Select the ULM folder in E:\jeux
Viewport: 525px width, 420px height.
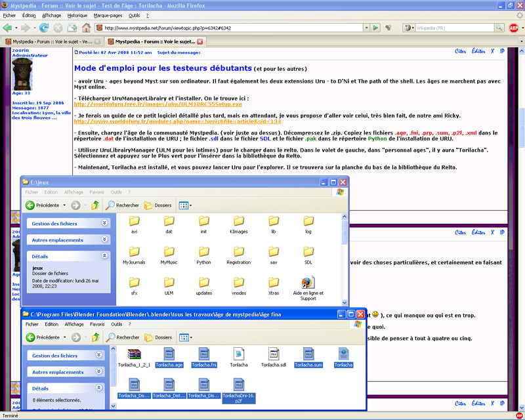click(x=169, y=286)
